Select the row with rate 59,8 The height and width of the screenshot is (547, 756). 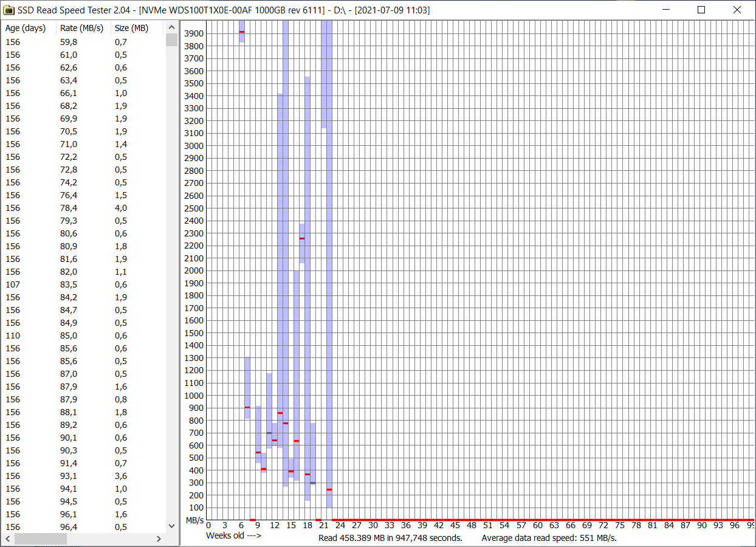[83, 42]
